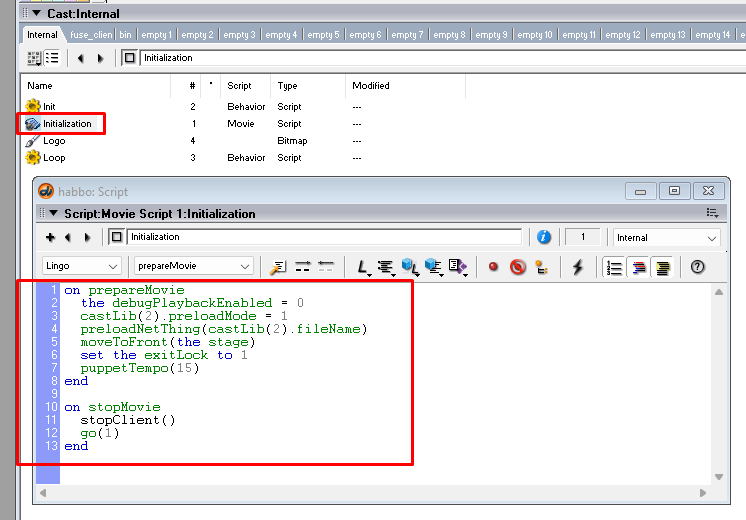This screenshot has height=520, width=746.
Task: Switch Cast panel to thumbnail view style
Action: [x=34, y=58]
